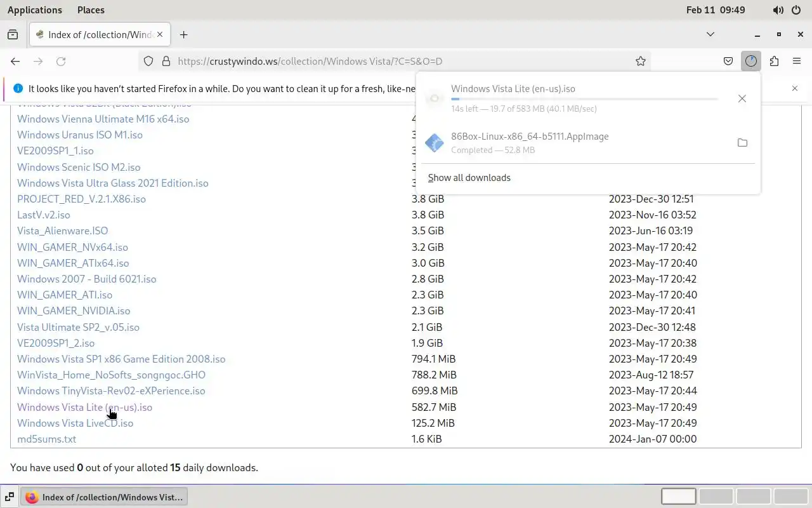This screenshot has width=812, height=508.
Task: Download WIN_GAMER_ATIx64.iso
Action: 73,263
